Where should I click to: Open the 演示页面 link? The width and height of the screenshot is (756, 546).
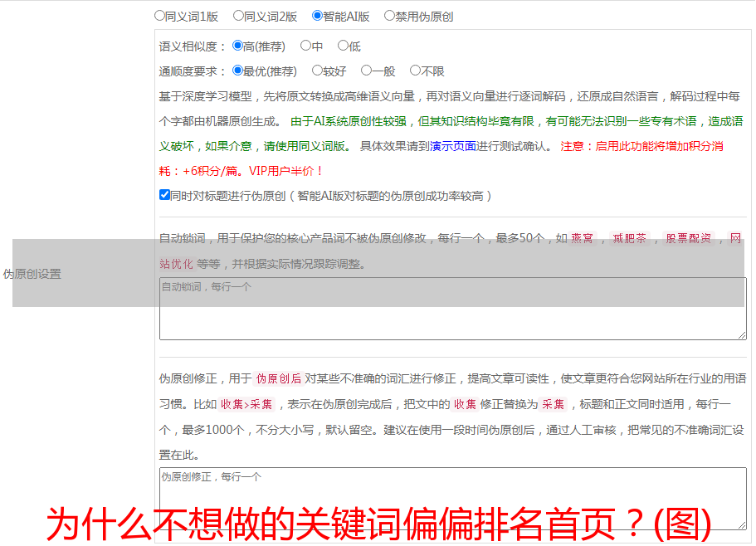click(453, 146)
